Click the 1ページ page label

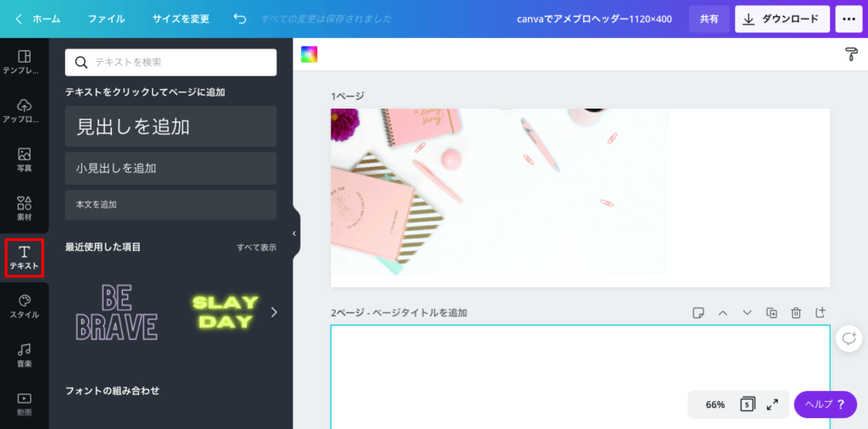point(348,97)
